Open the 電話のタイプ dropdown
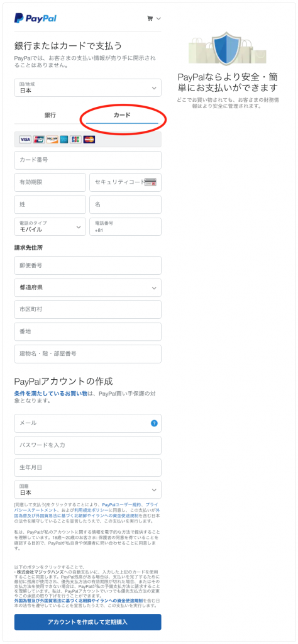 tap(50, 226)
